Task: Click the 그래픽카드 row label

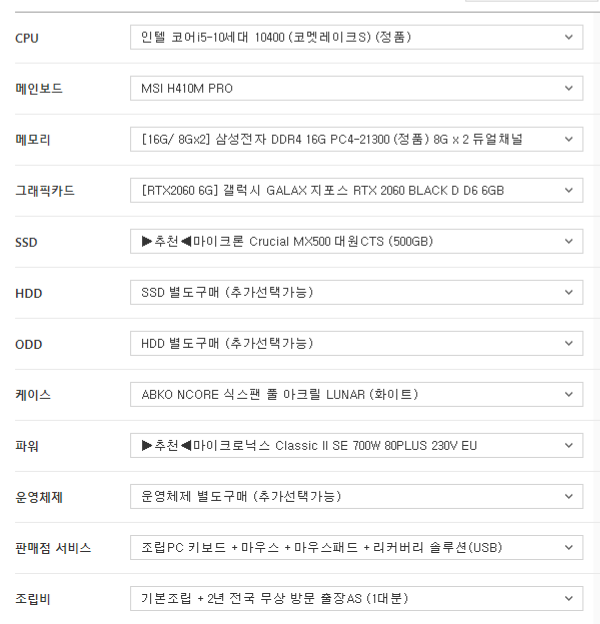Action: point(45,191)
